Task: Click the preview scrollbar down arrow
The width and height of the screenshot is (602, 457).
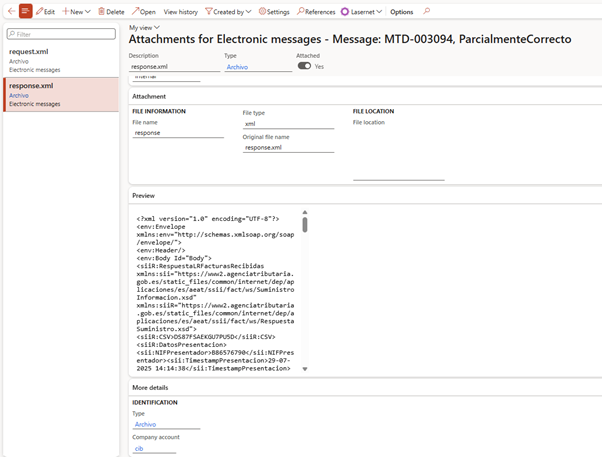Action: pos(305,369)
